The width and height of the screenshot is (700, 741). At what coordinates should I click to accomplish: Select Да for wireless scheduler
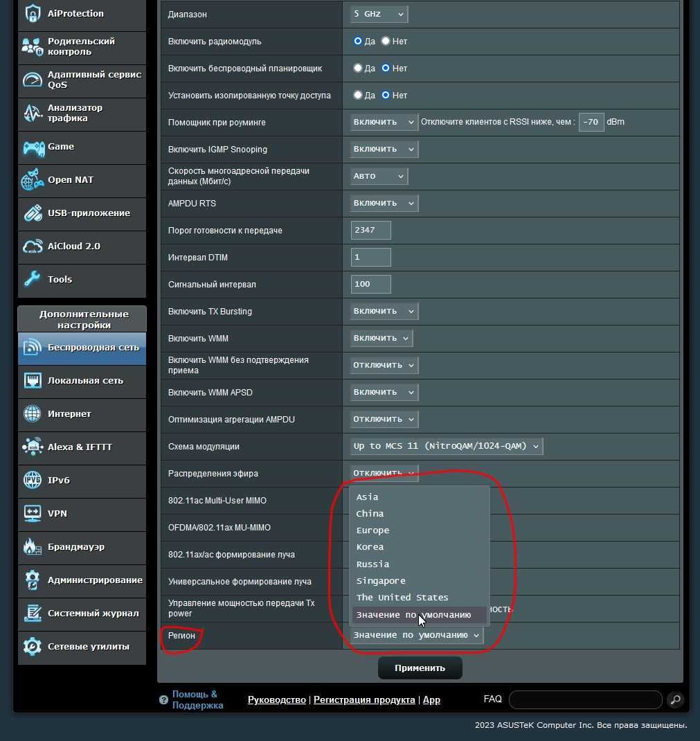(x=357, y=68)
